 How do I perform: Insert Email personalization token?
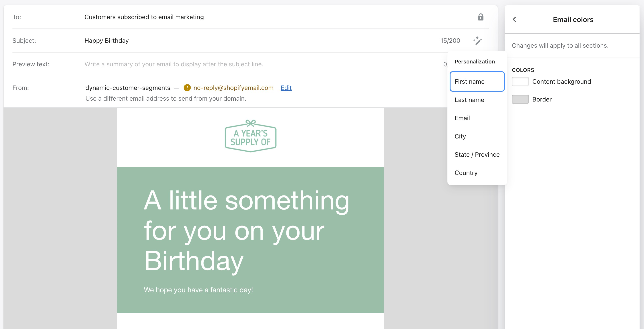(462, 118)
